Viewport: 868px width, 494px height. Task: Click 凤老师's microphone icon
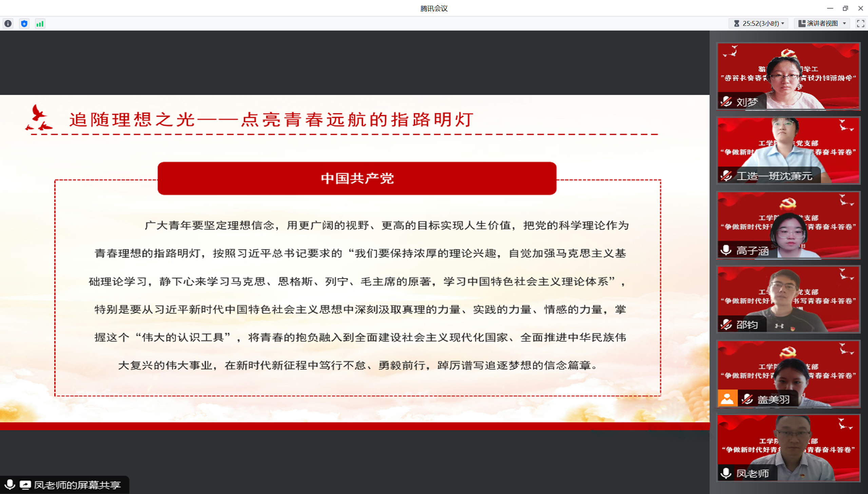(x=726, y=473)
